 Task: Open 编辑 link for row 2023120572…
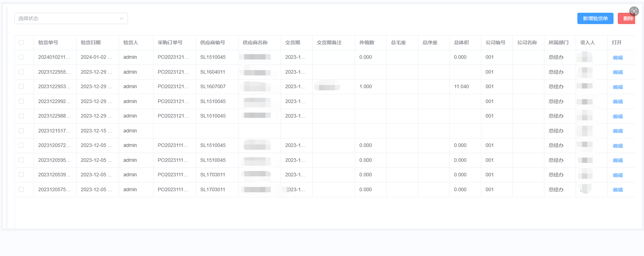[618, 146]
